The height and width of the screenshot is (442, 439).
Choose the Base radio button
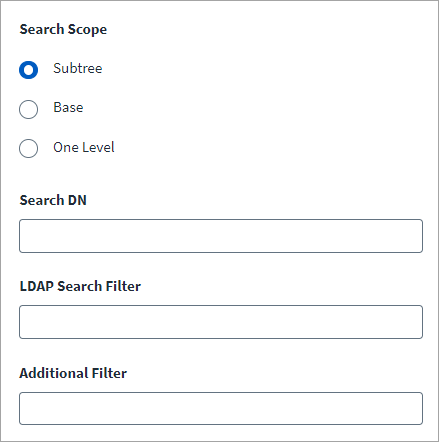[28, 109]
